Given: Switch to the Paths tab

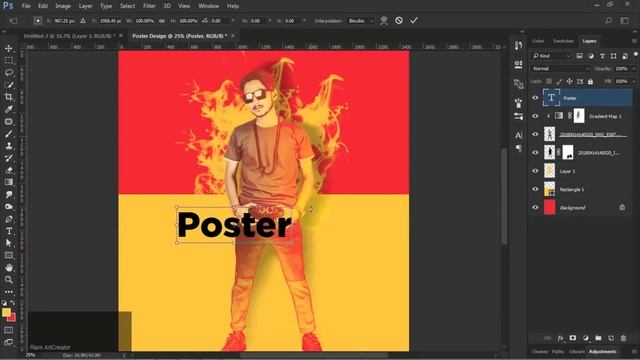Looking at the screenshot, I should 558,351.
